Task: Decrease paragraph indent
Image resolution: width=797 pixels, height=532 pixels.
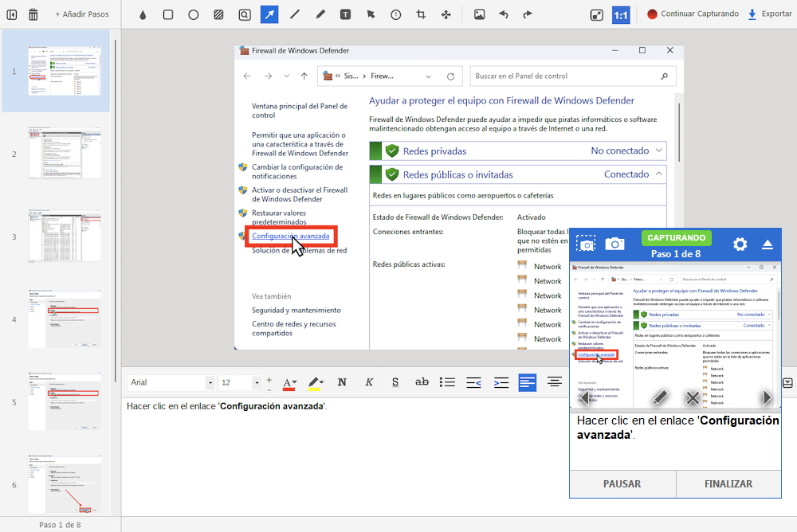Action: click(473, 382)
